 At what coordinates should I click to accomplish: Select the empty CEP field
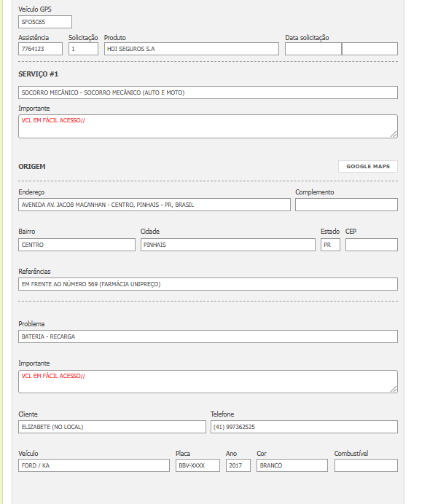[x=371, y=245]
